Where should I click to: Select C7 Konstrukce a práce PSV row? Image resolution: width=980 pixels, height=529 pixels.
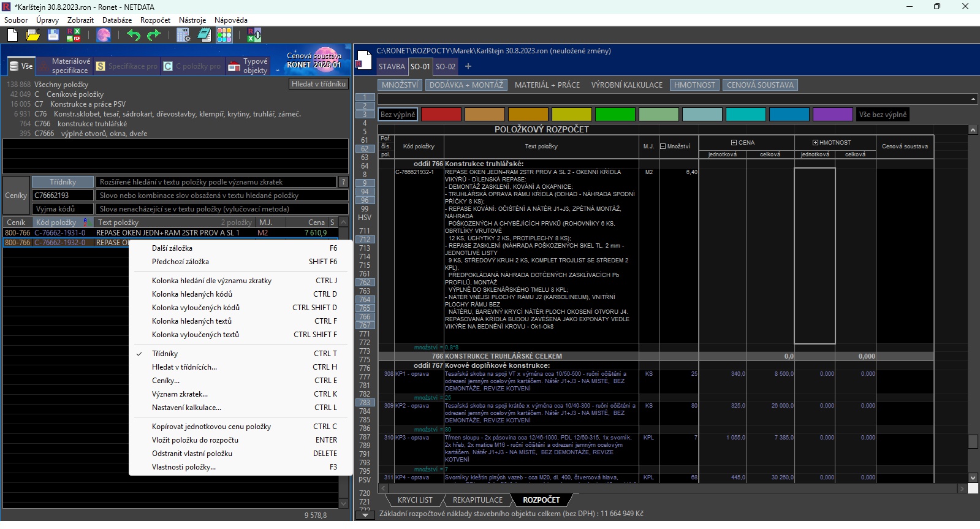68,104
